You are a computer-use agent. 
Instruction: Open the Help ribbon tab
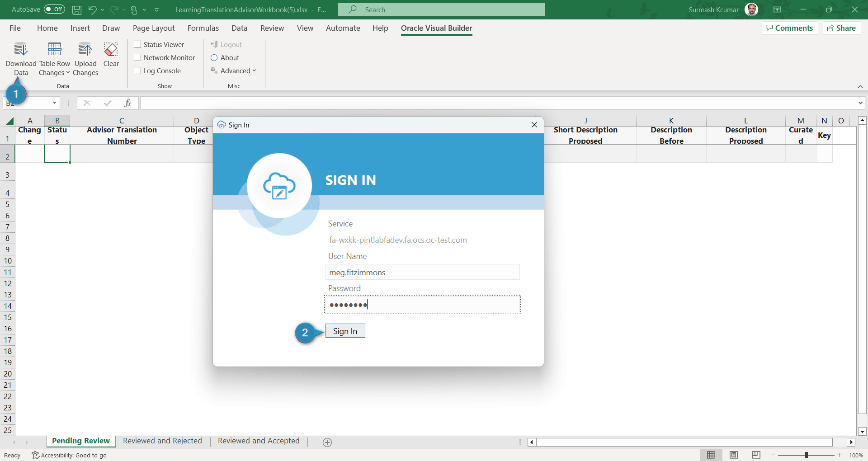[380, 28]
